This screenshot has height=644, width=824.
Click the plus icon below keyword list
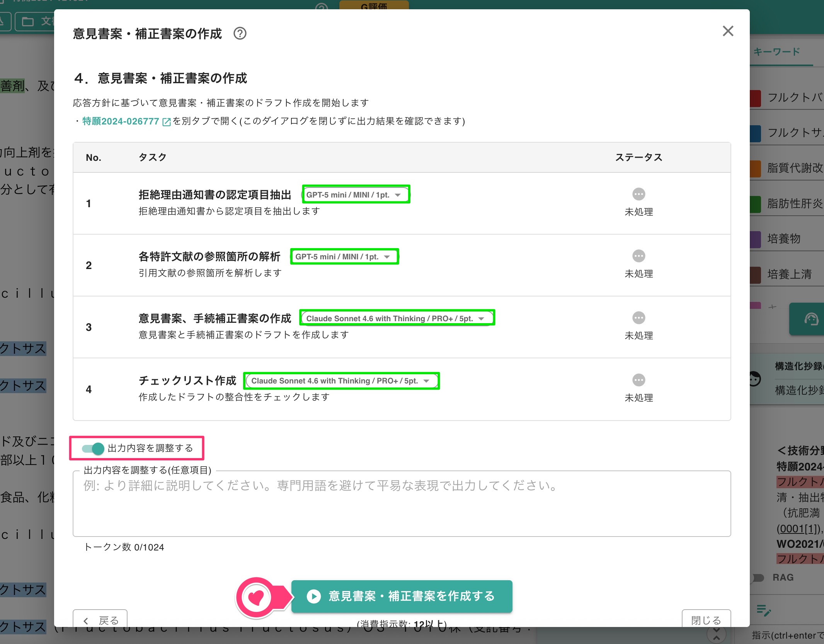click(x=772, y=307)
